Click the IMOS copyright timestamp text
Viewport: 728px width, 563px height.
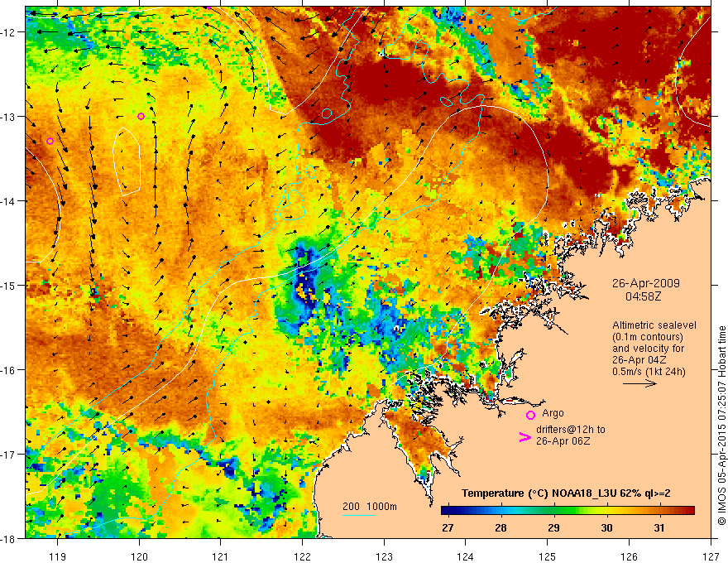(x=721, y=427)
